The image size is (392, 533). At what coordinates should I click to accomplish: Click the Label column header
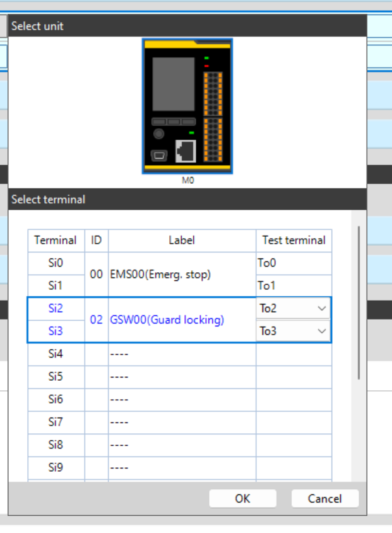point(182,241)
